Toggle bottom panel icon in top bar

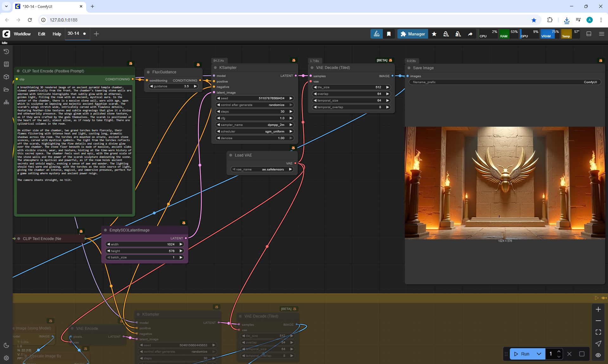pyautogui.click(x=589, y=34)
